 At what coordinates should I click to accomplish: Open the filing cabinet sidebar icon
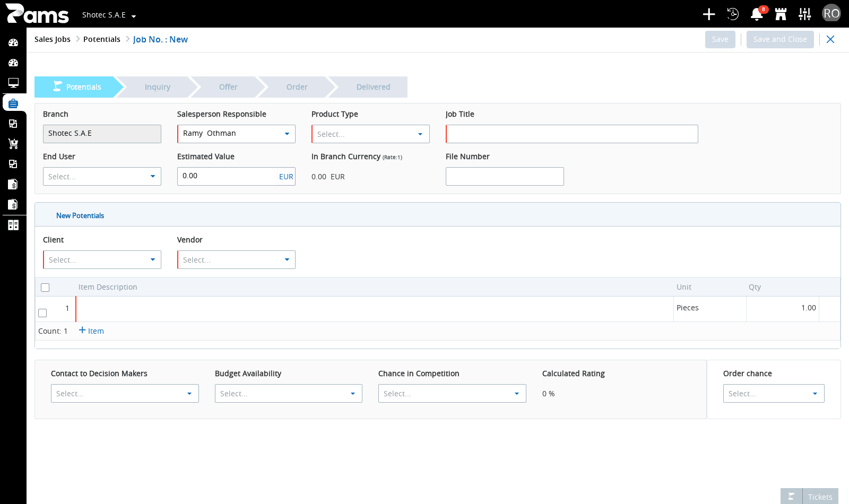tap(13, 225)
